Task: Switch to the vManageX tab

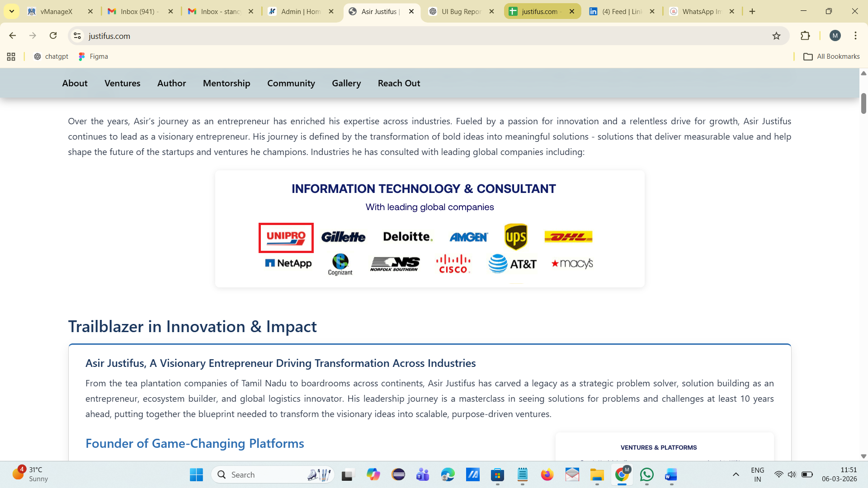Action: 57,11
